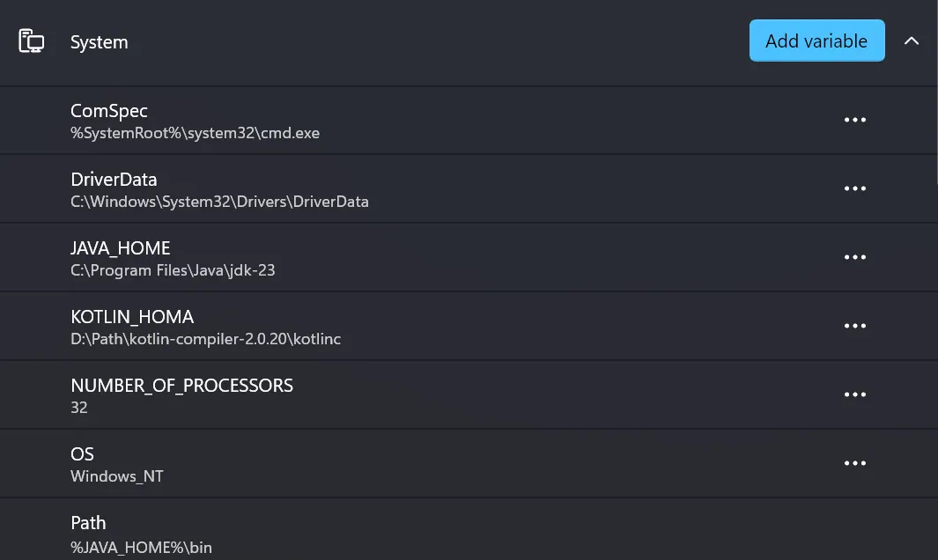Click the %JAVA_HOME%\bin path value

pos(141,547)
